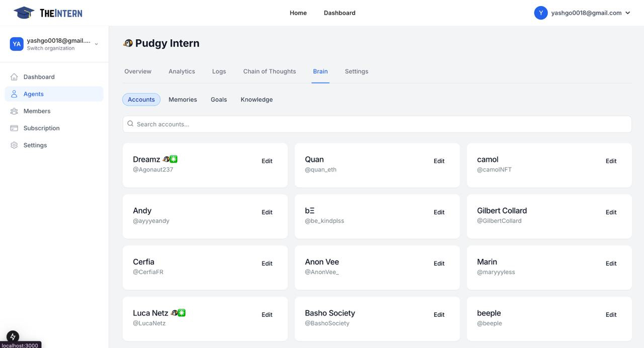
Task: Click the Y avatar circle top right
Action: tap(540, 12)
